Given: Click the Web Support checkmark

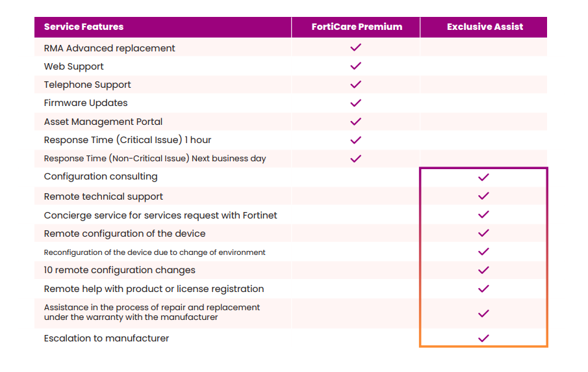Looking at the screenshot, I should tap(355, 66).
